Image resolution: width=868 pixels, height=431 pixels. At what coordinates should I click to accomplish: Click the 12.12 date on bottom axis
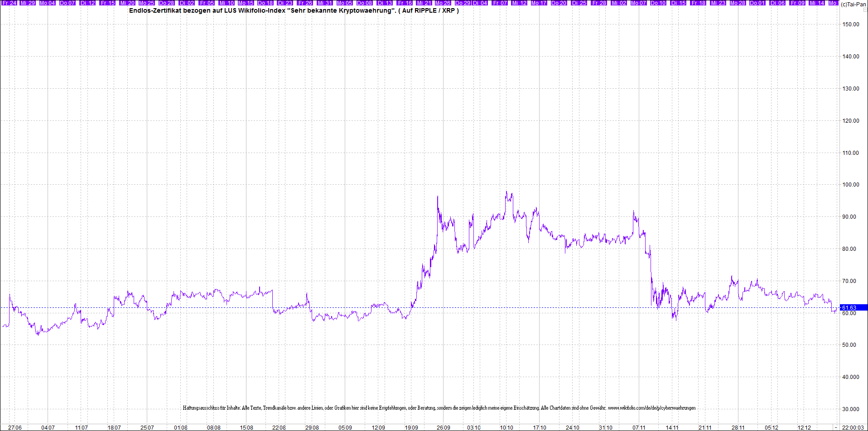click(x=804, y=427)
